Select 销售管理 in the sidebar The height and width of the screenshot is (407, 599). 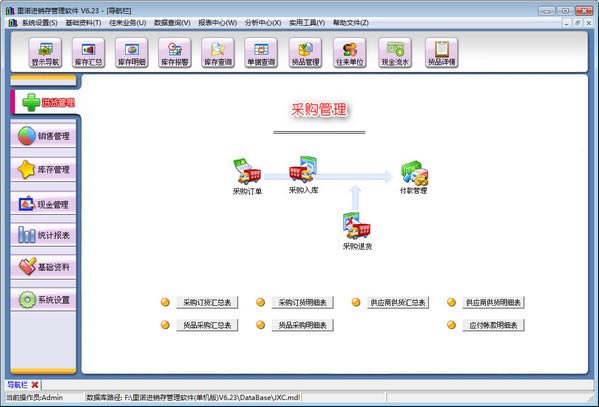point(43,136)
